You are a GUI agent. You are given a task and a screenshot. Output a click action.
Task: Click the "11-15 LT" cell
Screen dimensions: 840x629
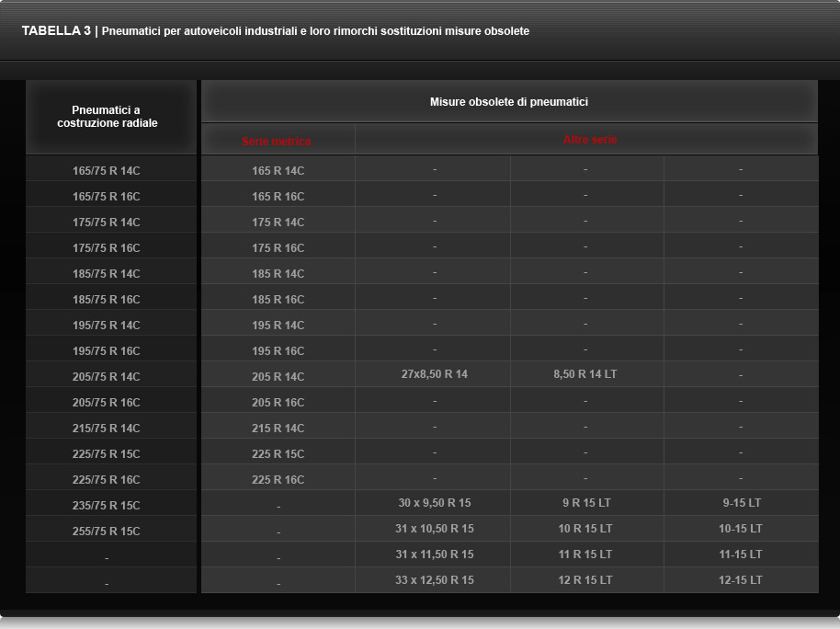click(741, 554)
